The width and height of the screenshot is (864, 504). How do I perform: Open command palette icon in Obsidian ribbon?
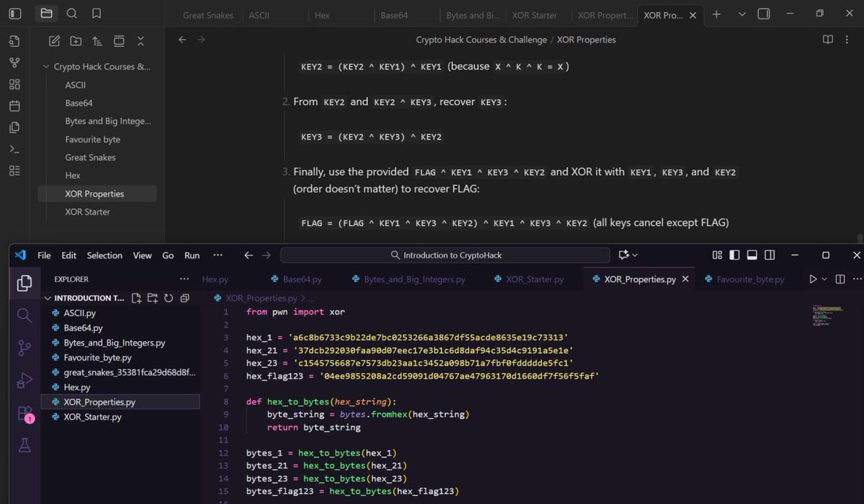[x=14, y=149]
